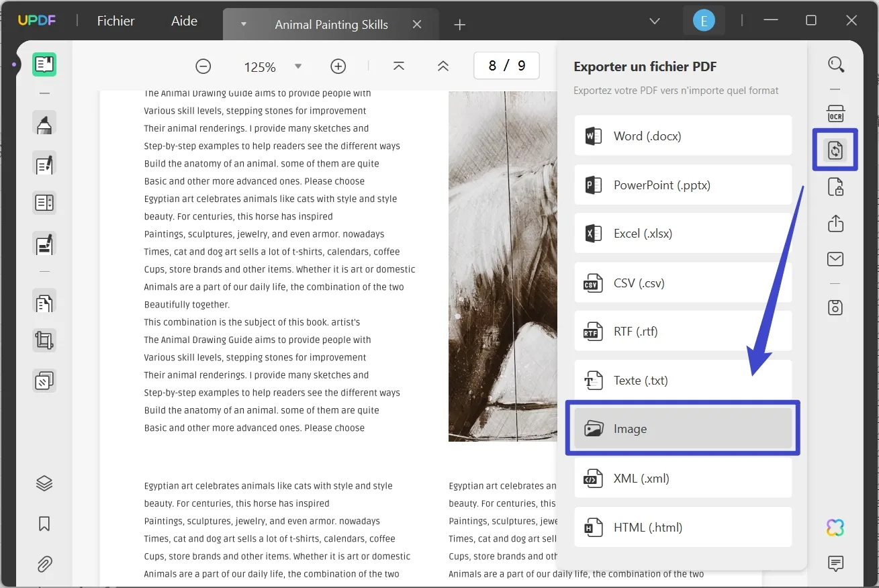
Task: Expand the tab overview chevron
Action: 655,21
